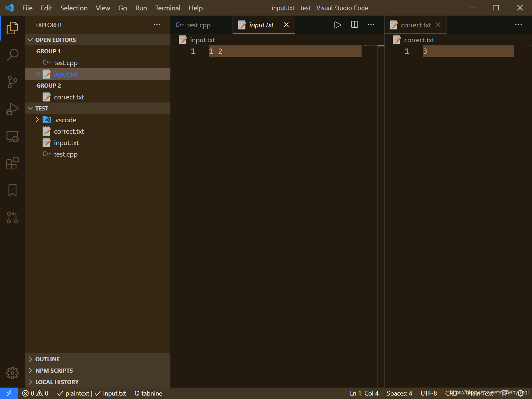Open the Search view
Viewport: 532px width, 399px height.
(12, 55)
